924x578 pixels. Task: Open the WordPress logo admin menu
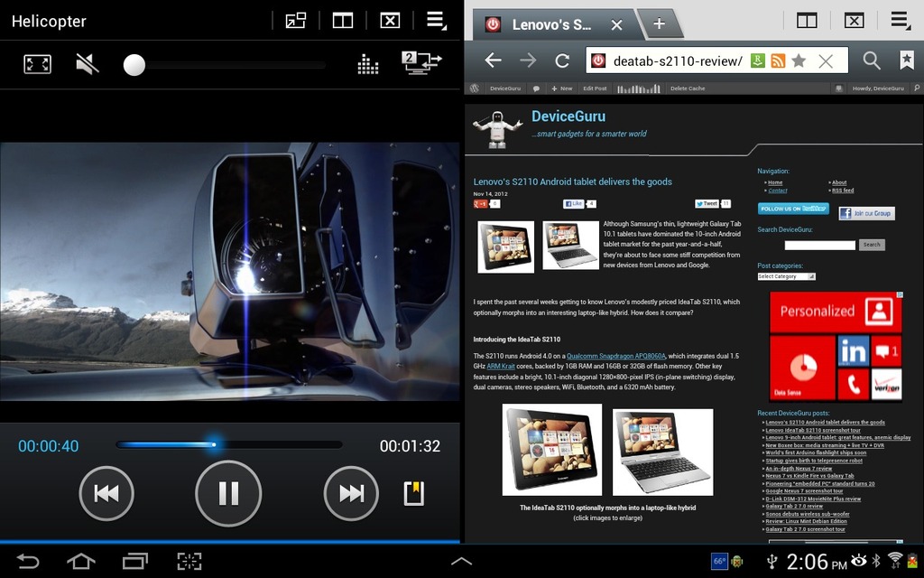(x=475, y=89)
